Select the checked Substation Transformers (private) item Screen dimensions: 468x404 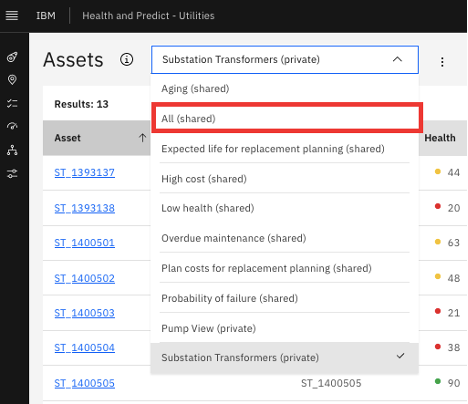click(285, 358)
